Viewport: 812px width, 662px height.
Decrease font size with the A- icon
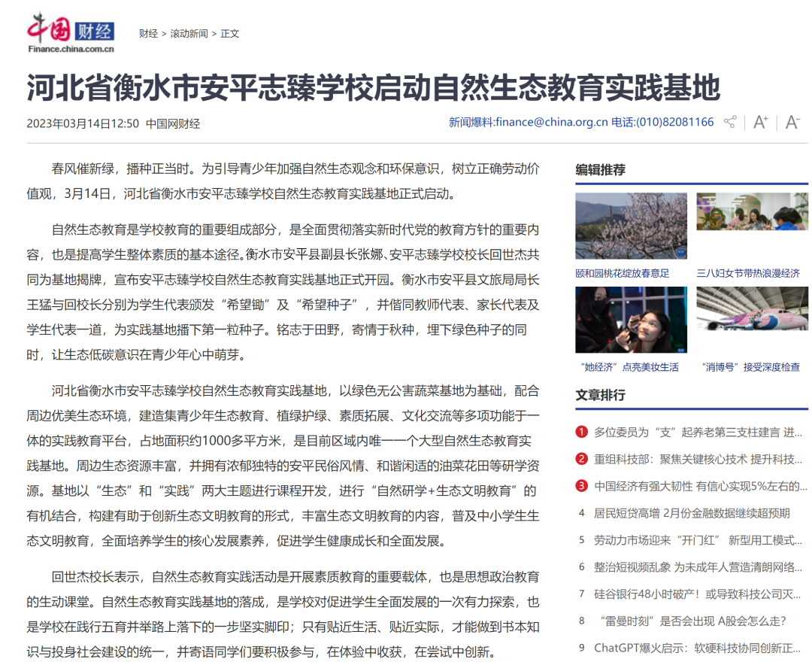click(793, 123)
